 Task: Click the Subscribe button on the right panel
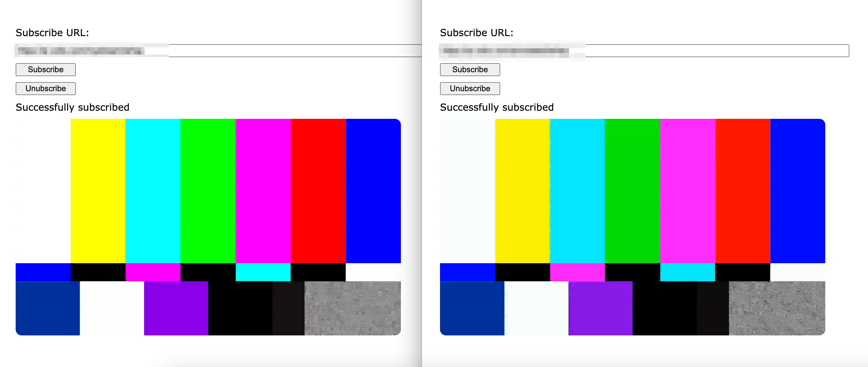click(x=470, y=70)
